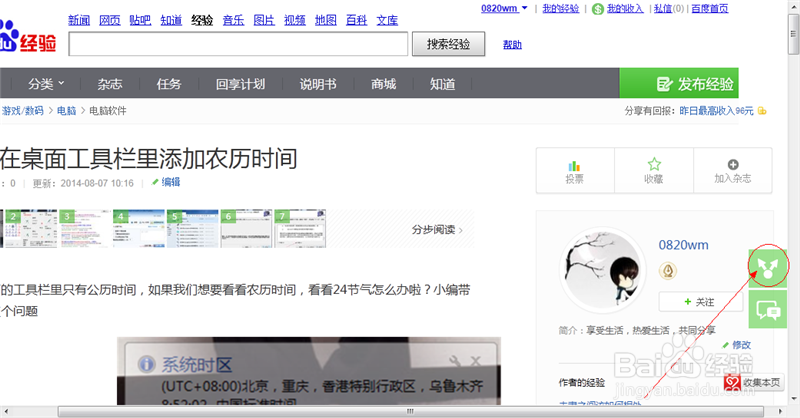The image size is (800, 418).
Task: Open step 7 thumbnail
Action: click(x=300, y=228)
